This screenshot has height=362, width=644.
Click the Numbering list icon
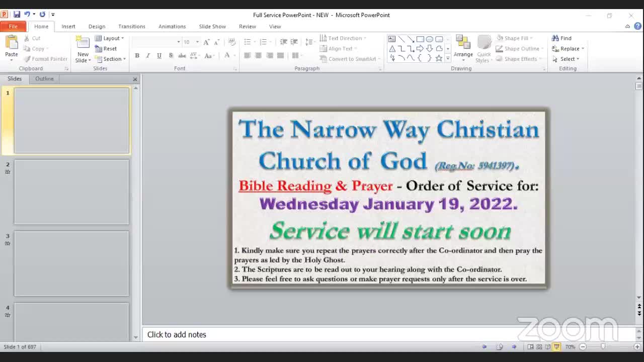(262, 42)
